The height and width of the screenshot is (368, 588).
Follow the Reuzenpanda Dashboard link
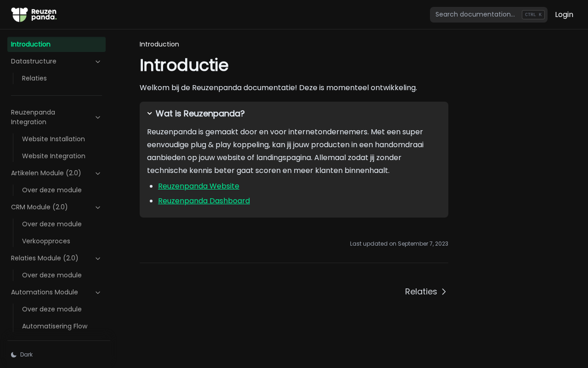[204, 201]
